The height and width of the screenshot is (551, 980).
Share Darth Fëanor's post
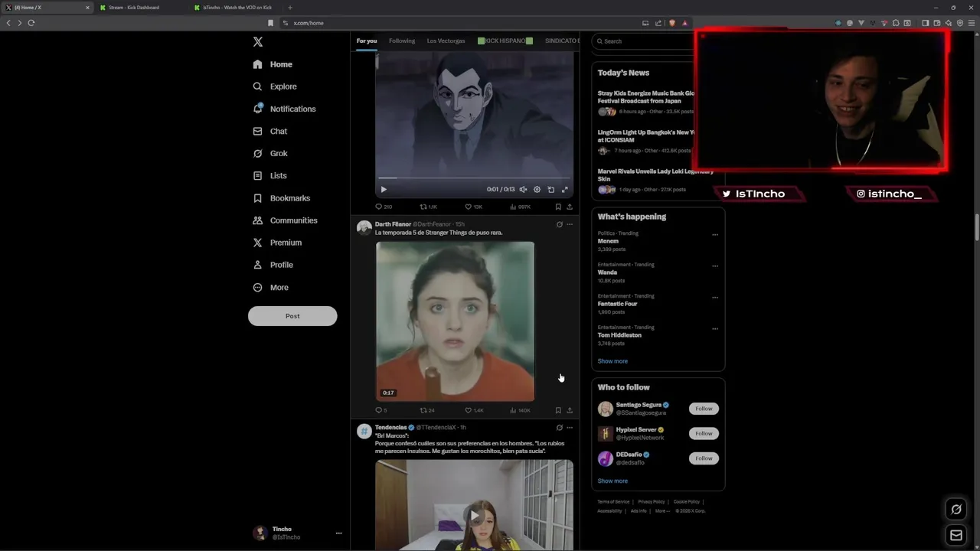click(570, 410)
